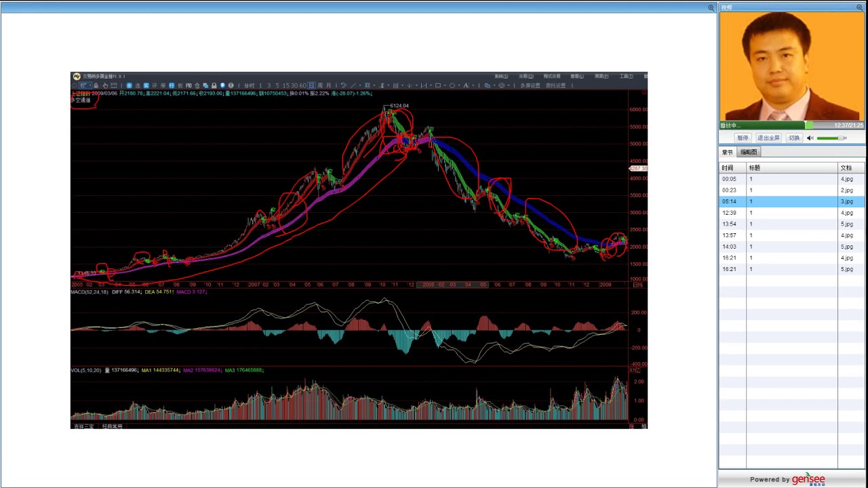Select the 分时 intraday chart view
This screenshot has height=488, width=868.
point(249,85)
